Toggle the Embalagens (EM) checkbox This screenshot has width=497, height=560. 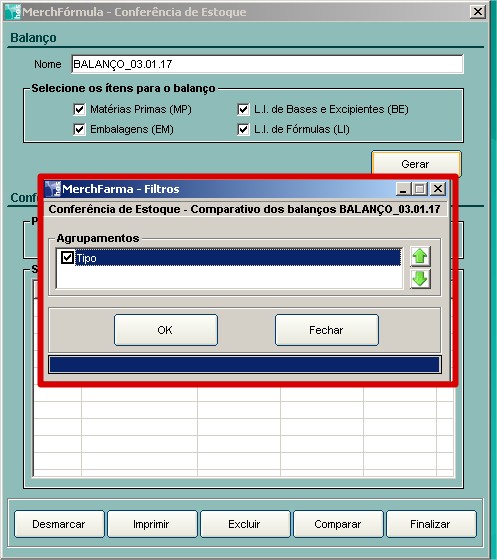[x=79, y=129]
